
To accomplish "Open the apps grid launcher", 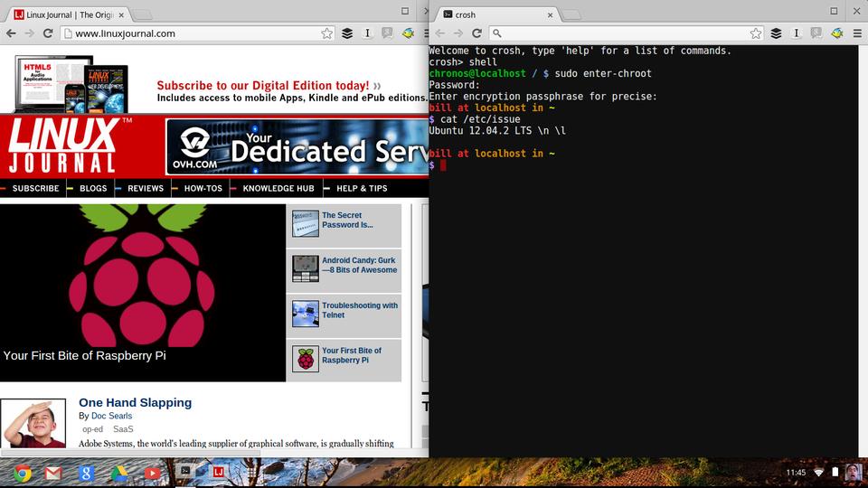I will pos(252,472).
